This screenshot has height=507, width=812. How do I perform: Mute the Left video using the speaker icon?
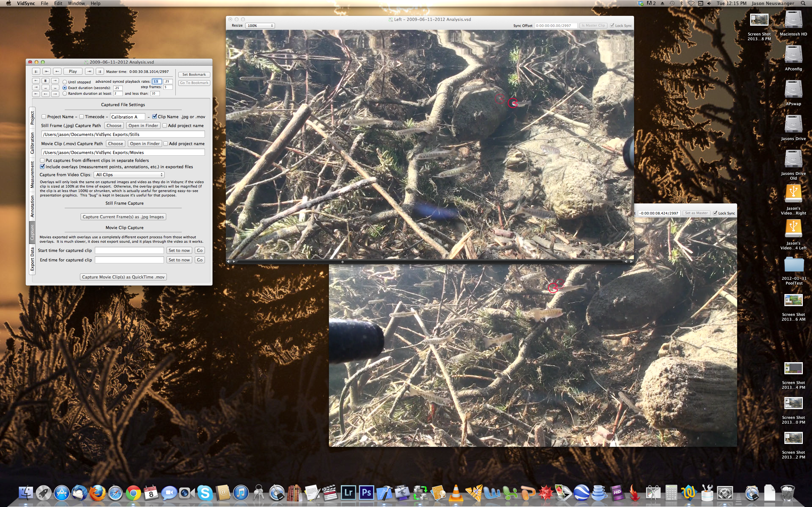coord(228,261)
